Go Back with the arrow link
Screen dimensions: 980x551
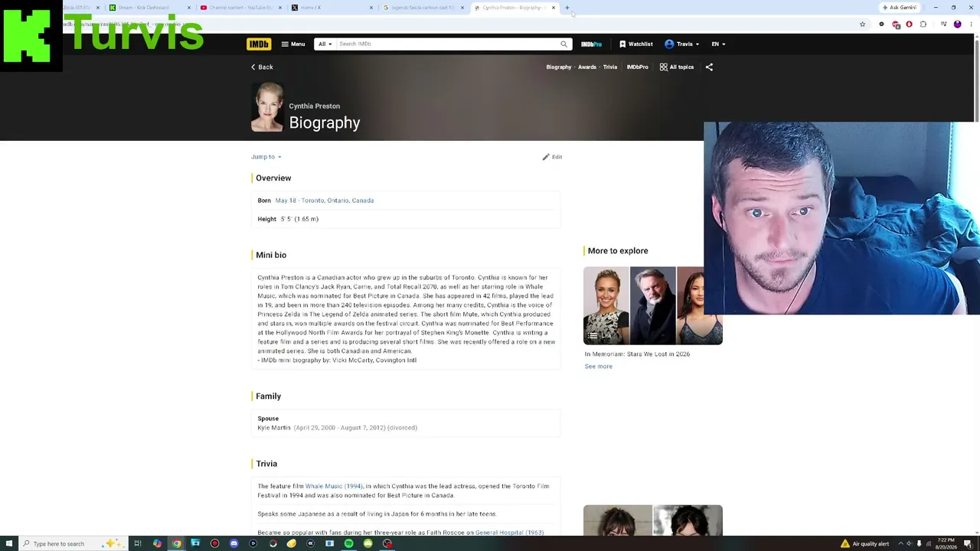(262, 67)
